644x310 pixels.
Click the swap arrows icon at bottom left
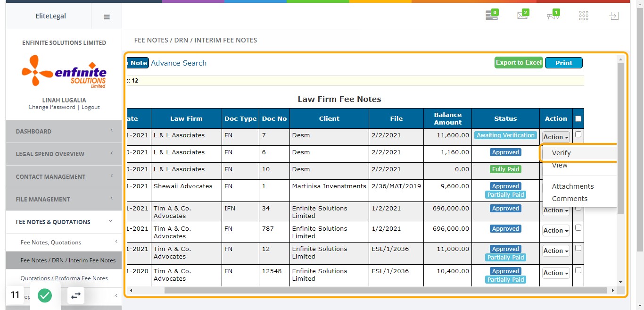tap(75, 295)
